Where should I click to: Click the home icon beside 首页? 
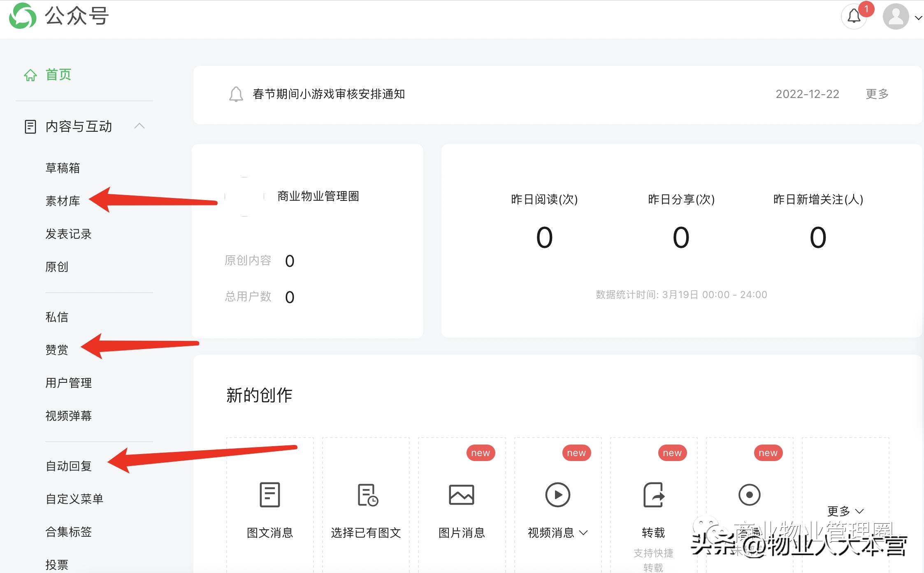[30, 75]
